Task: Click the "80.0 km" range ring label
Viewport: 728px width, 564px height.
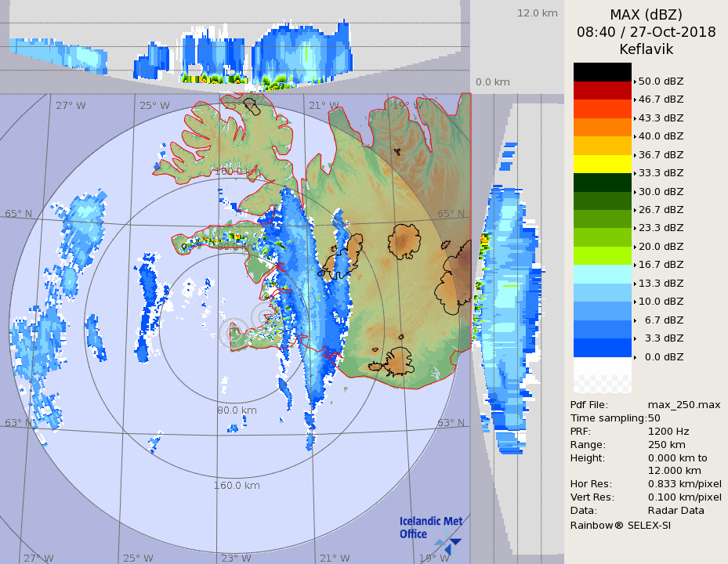Action: (237, 410)
